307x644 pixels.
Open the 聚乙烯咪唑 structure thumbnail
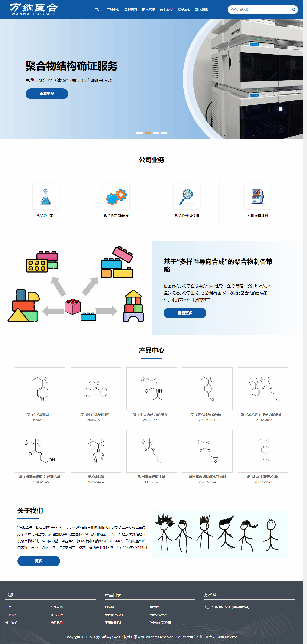tap(96, 451)
